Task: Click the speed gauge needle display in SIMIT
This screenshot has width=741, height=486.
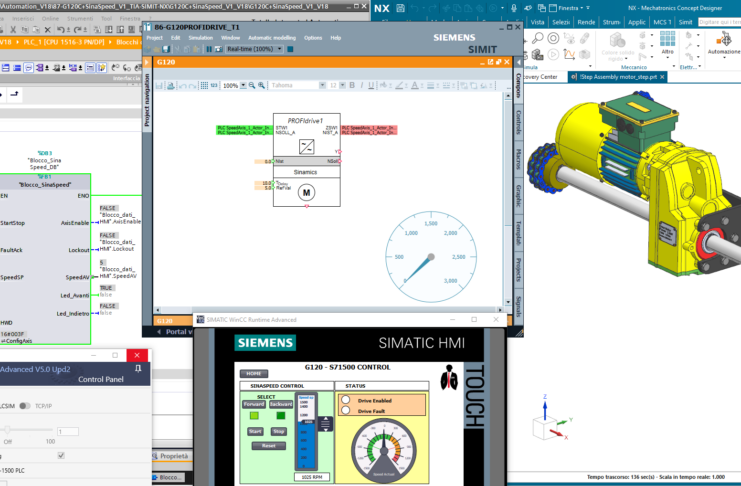Action: (431, 257)
